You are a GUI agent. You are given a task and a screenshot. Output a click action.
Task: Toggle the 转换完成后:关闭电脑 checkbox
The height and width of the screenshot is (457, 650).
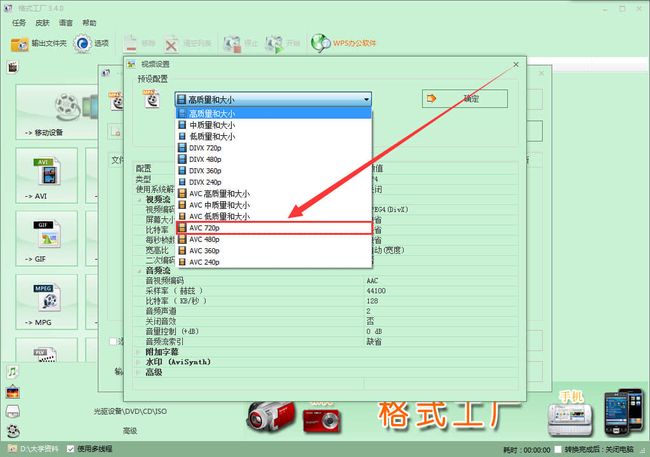click(558, 449)
